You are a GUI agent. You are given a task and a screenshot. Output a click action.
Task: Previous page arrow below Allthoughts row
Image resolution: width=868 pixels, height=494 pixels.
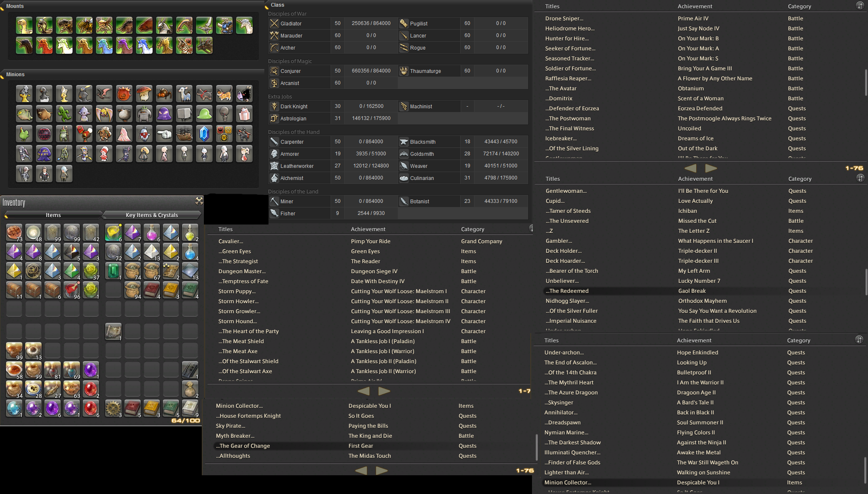[361, 470]
